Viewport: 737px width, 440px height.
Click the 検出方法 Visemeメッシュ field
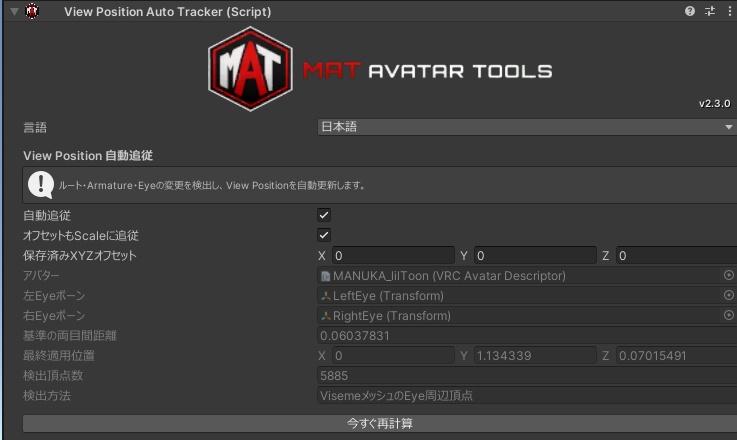click(x=527, y=396)
